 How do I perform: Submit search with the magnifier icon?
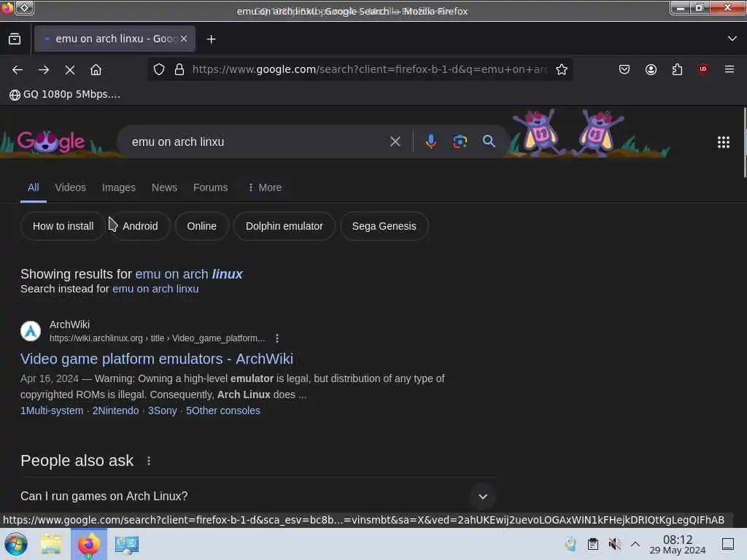tap(489, 141)
